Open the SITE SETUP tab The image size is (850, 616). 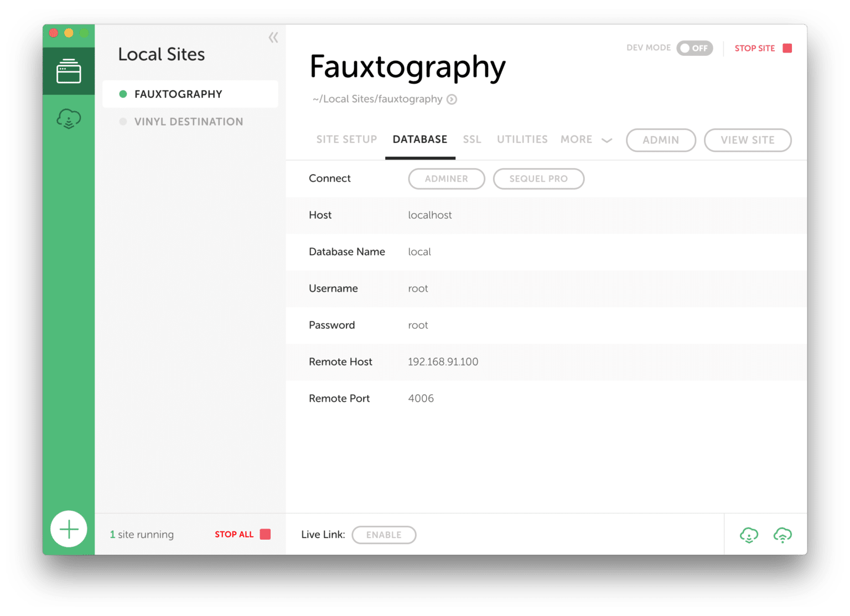point(346,139)
